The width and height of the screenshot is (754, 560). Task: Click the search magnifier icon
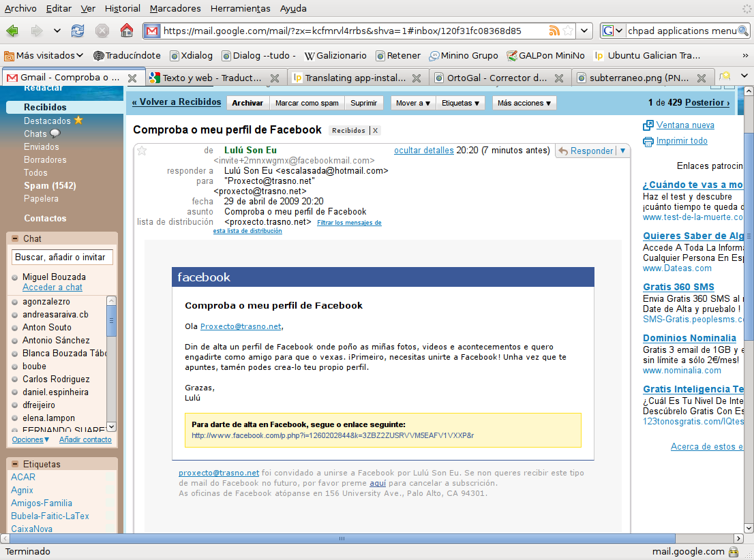click(743, 31)
